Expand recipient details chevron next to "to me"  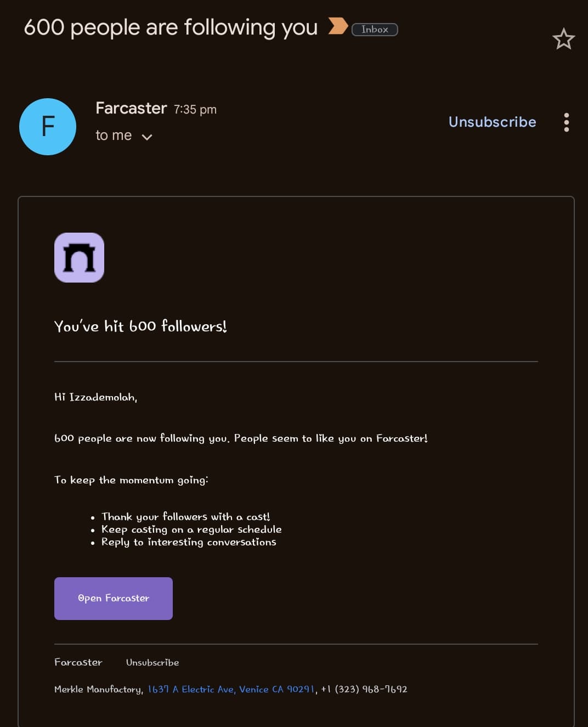pos(147,137)
